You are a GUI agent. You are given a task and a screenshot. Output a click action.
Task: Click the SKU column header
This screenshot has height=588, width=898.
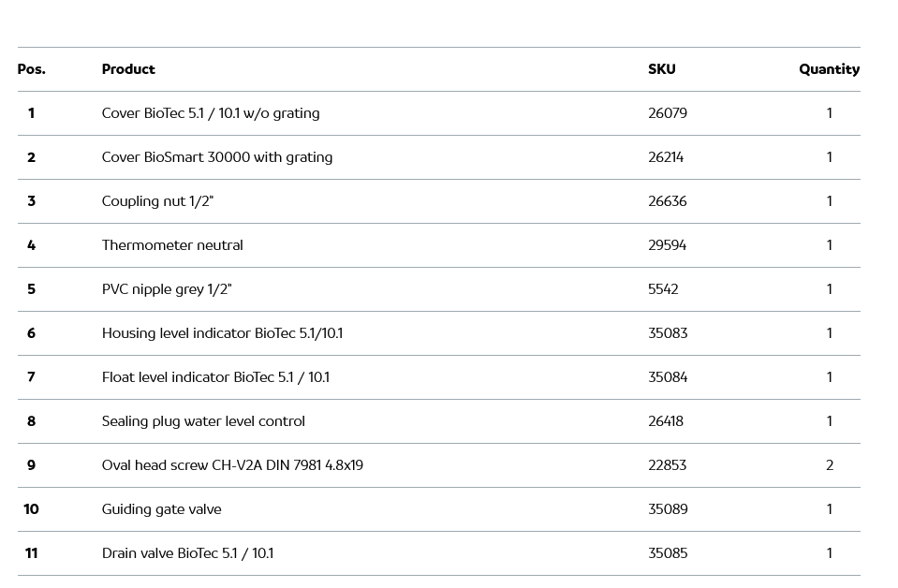pos(661,69)
